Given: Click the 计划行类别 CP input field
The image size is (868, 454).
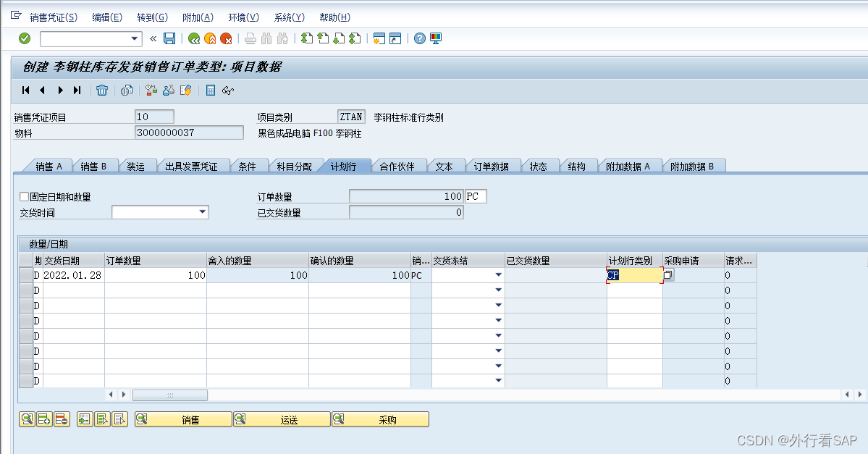Looking at the screenshot, I should pyautogui.click(x=634, y=275).
